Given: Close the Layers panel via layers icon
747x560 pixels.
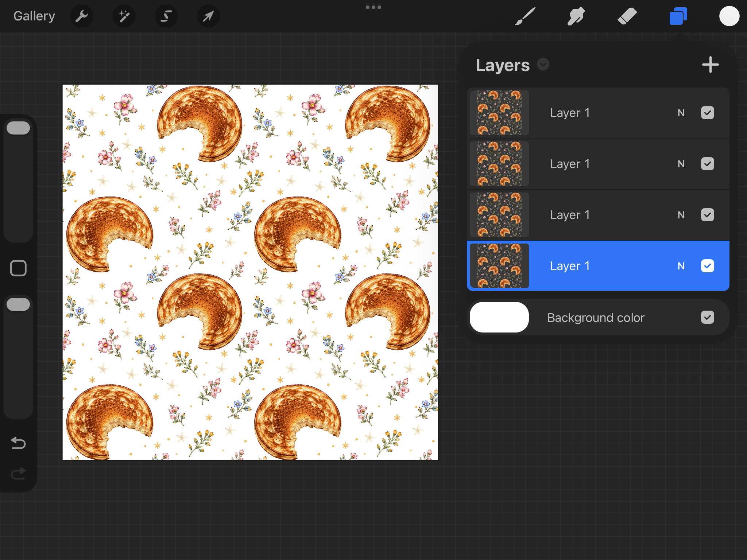Looking at the screenshot, I should coord(678,16).
